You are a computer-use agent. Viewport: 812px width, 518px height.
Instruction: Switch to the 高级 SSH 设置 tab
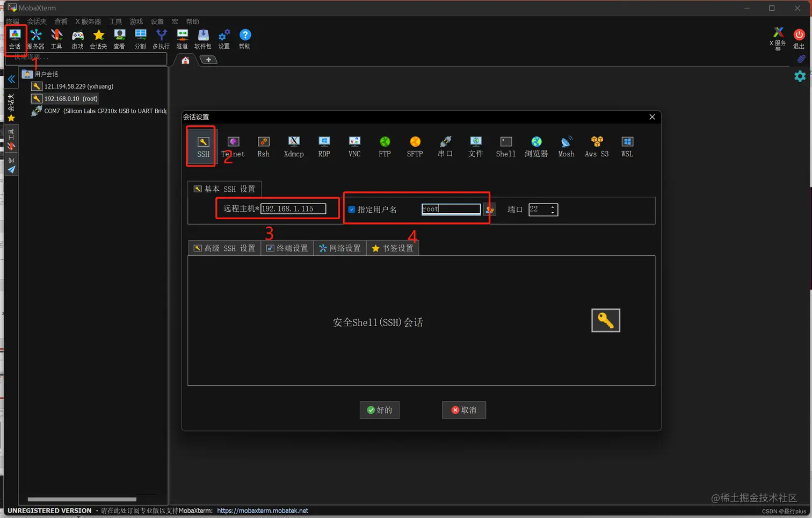click(224, 248)
